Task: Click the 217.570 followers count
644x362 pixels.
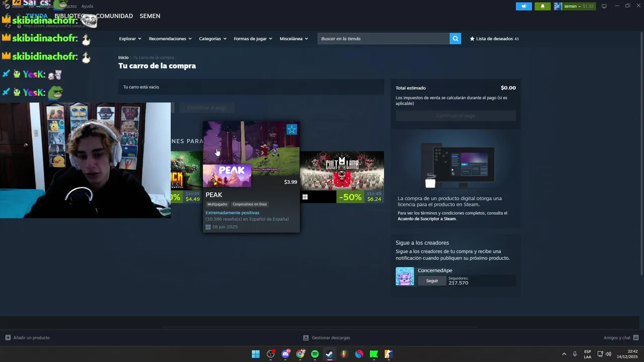Action: click(x=458, y=283)
